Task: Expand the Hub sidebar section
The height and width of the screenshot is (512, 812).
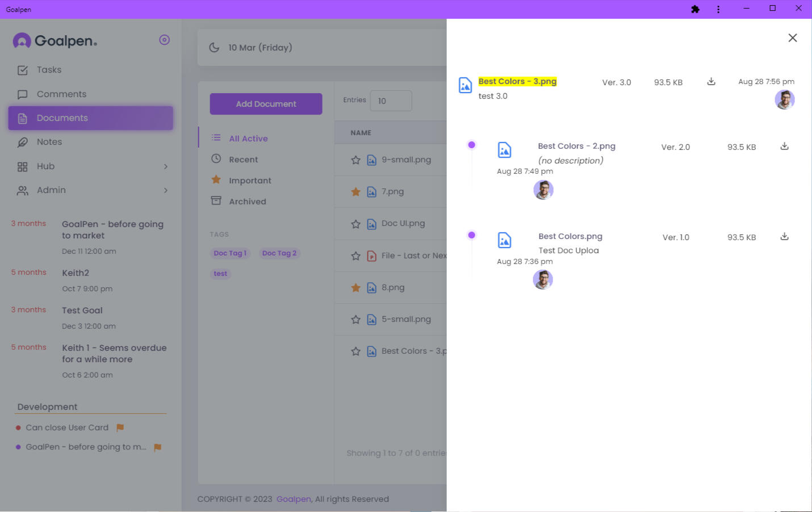Action: [x=166, y=166]
